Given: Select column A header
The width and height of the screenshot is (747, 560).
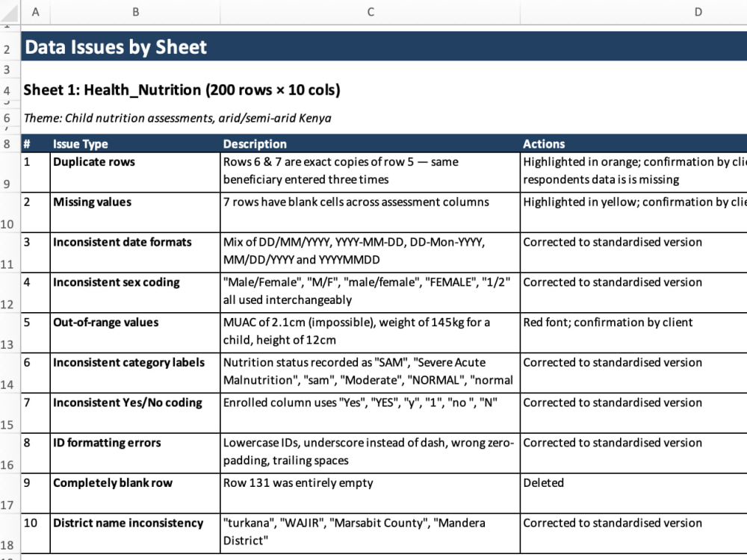Looking at the screenshot, I should (35, 12).
